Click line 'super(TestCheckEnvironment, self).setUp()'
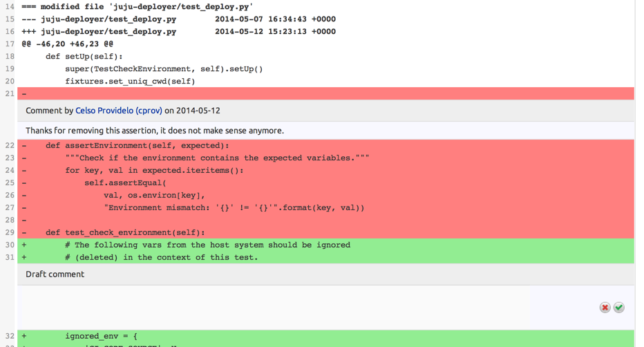Viewport: 644px width, 347px height. (164, 69)
